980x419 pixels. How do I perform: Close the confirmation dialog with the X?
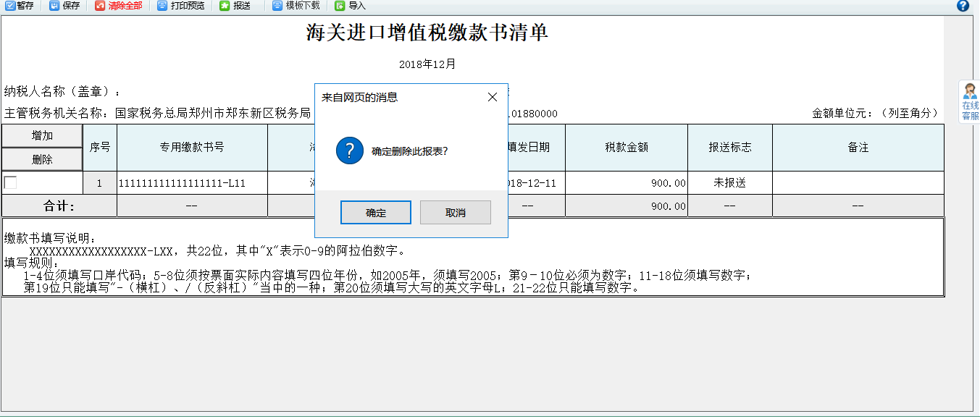tap(493, 96)
